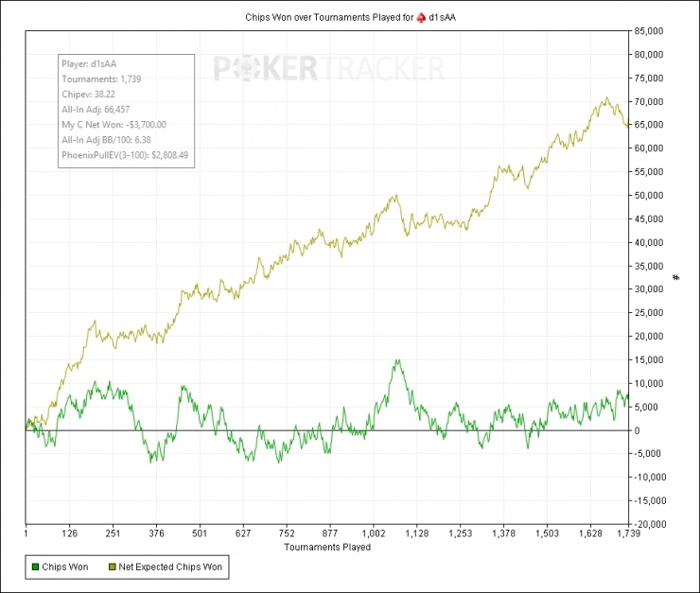Click the green Chips Won legend swatch

click(35, 567)
